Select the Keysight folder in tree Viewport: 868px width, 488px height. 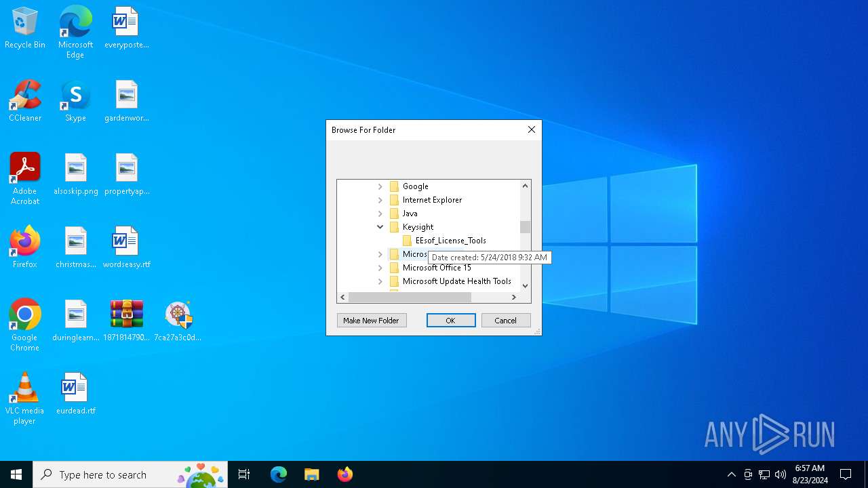click(418, 227)
